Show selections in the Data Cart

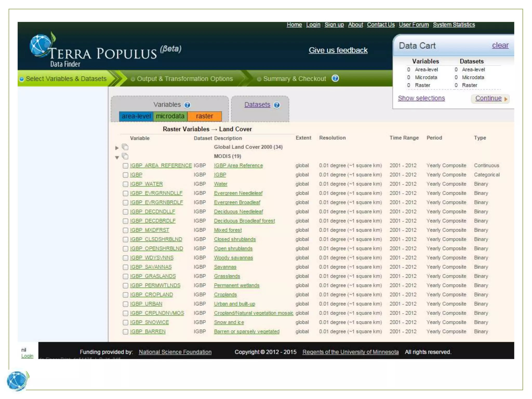(421, 98)
